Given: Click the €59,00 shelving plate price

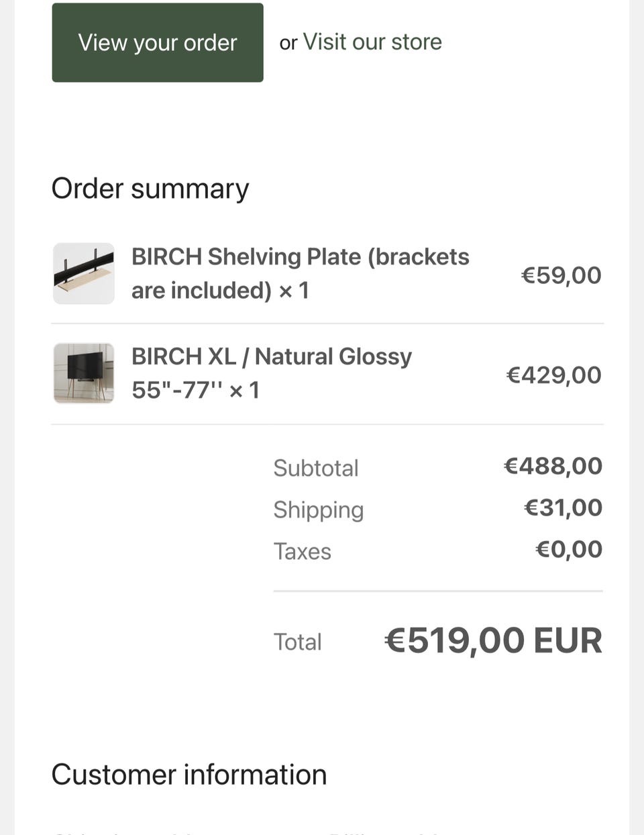Looking at the screenshot, I should [x=561, y=275].
